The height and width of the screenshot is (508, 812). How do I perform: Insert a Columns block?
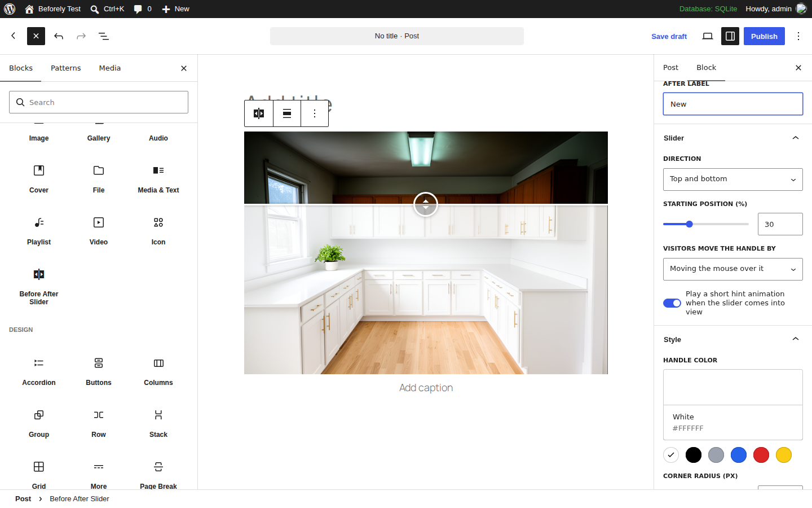point(158,371)
